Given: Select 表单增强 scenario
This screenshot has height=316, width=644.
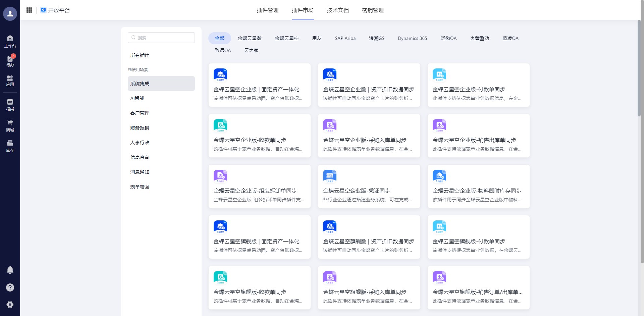Looking at the screenshot, I should coord(161,187).
